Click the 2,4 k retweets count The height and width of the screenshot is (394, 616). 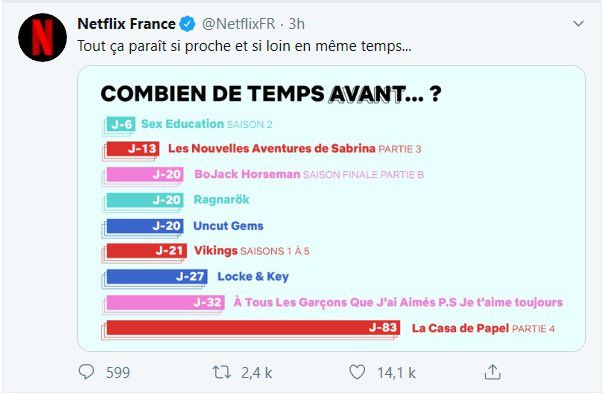(257, 372)
